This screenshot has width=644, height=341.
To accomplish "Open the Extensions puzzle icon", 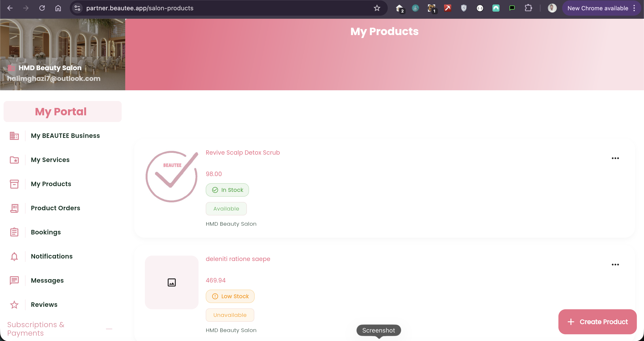I will [528, 8].
